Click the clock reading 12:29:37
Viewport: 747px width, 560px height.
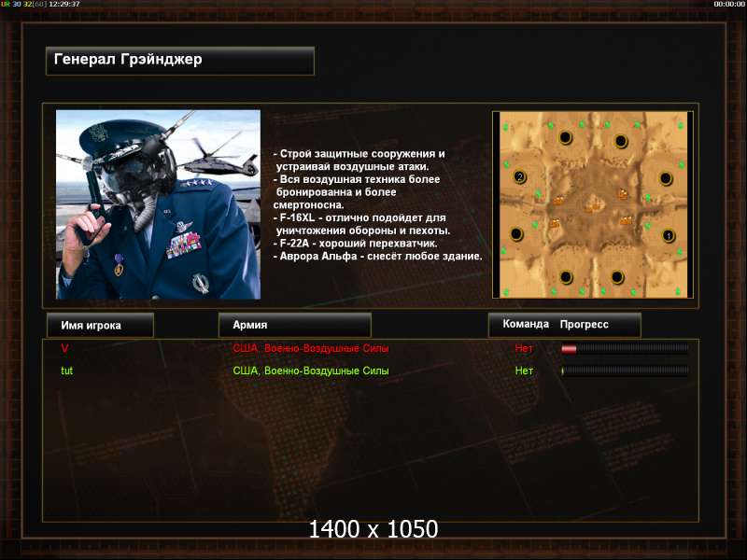(64, 4)
